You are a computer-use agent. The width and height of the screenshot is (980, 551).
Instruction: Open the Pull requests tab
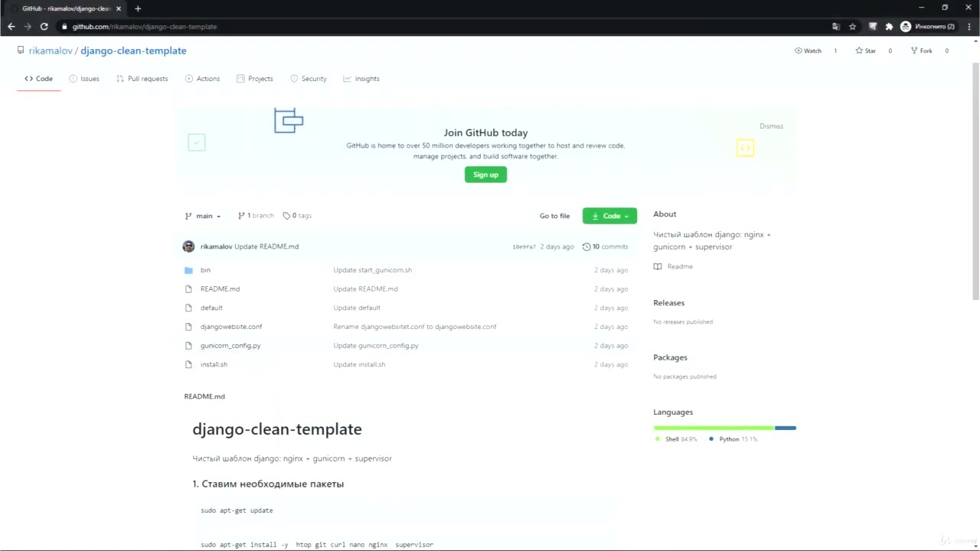(142, 79)
